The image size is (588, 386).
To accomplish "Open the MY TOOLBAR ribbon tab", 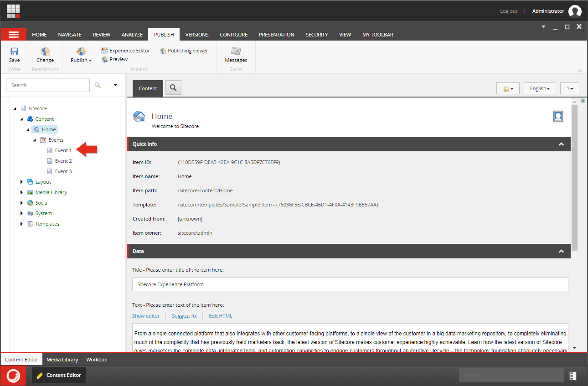I will (x=378, y=35).
